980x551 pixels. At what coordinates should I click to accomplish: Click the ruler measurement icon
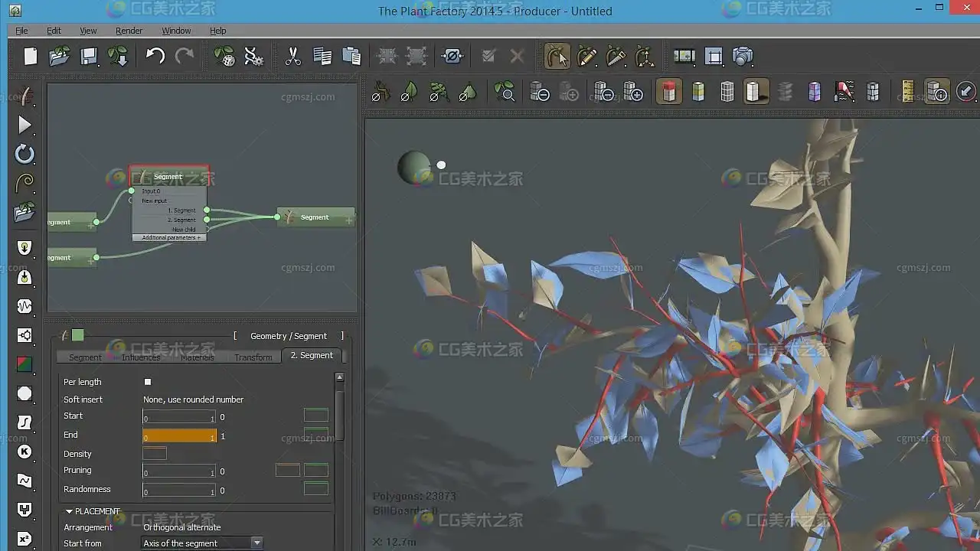[908, 93]
